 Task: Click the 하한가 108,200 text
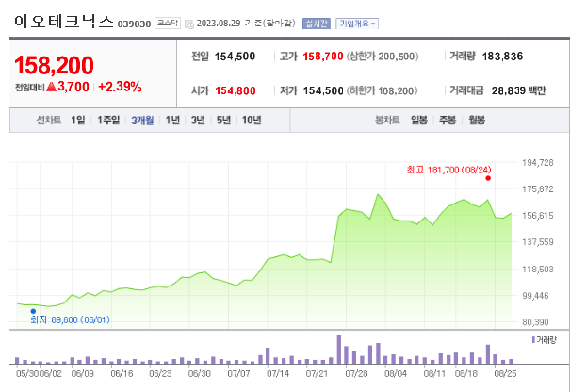tap(383, 90)
